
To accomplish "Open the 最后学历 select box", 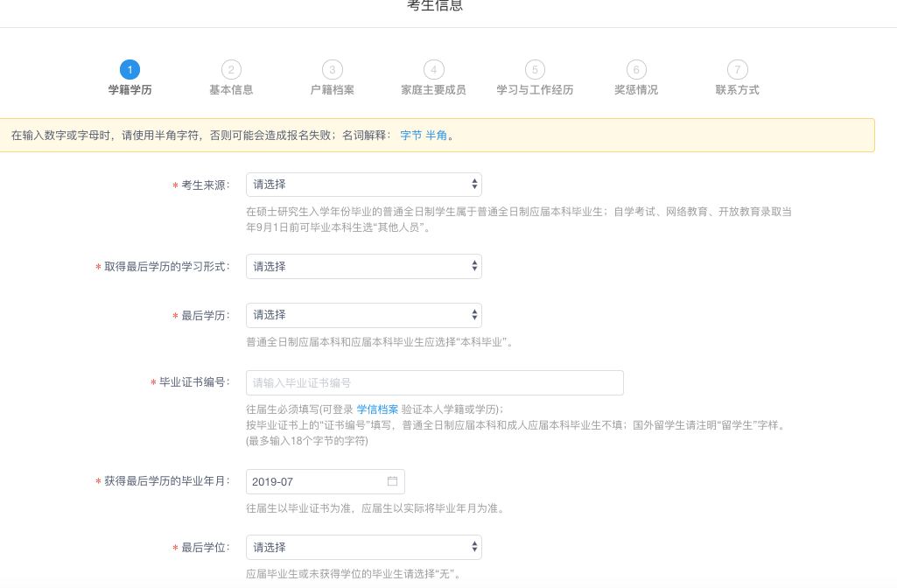I will [x=363, y=315].
